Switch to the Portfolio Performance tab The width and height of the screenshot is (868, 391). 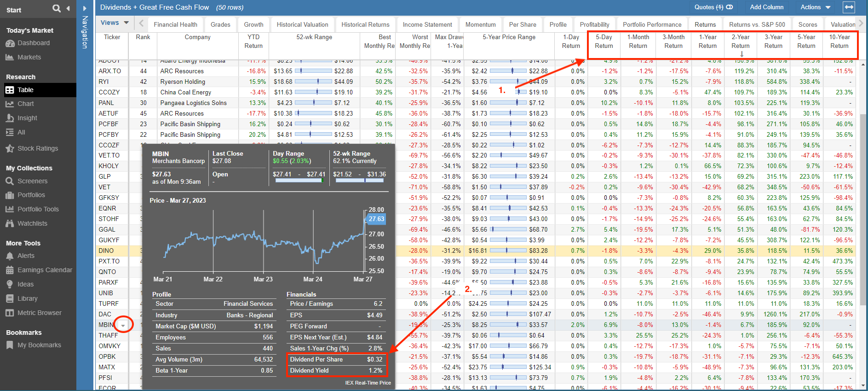point(652,24)
